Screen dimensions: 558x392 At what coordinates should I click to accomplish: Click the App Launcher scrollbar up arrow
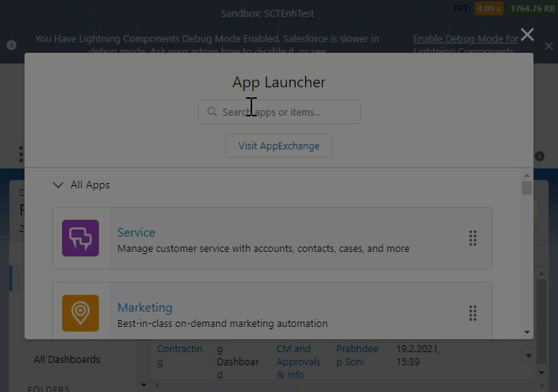[x=527, y=175]
